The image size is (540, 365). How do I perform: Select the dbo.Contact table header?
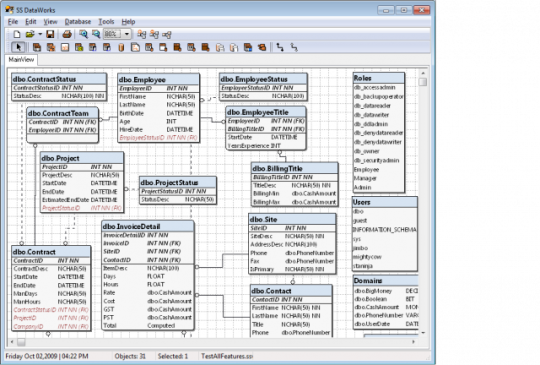291,291
